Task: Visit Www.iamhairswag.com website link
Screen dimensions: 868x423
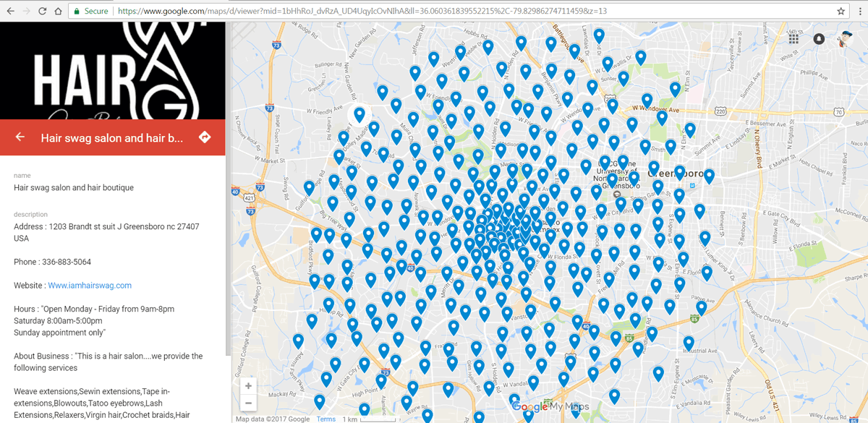Action: click(x=90, y=286)
